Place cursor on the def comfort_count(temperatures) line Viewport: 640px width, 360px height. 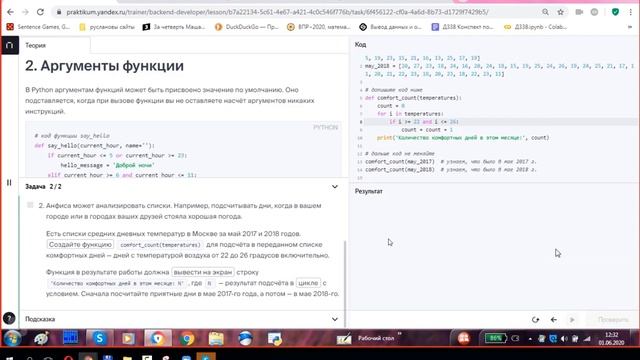pos(413,98)
